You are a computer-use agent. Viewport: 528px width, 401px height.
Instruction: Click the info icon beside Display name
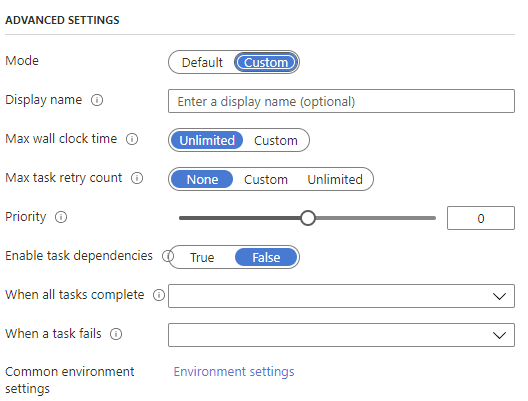pos(97,100)
